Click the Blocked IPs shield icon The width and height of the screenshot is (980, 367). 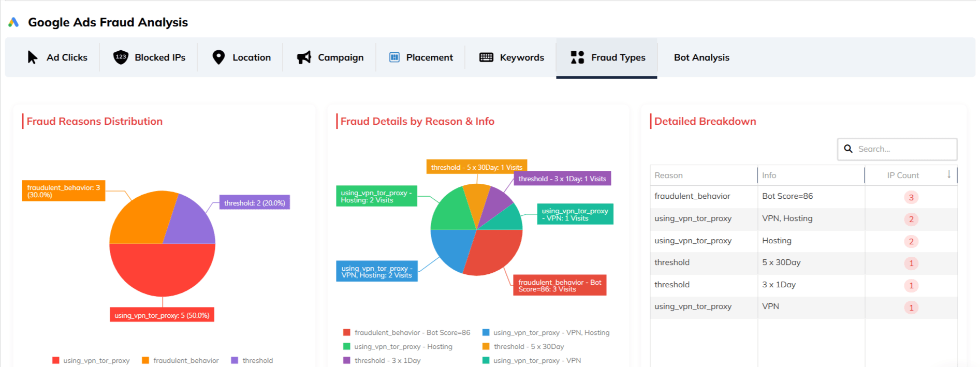[x=121, y=57]
